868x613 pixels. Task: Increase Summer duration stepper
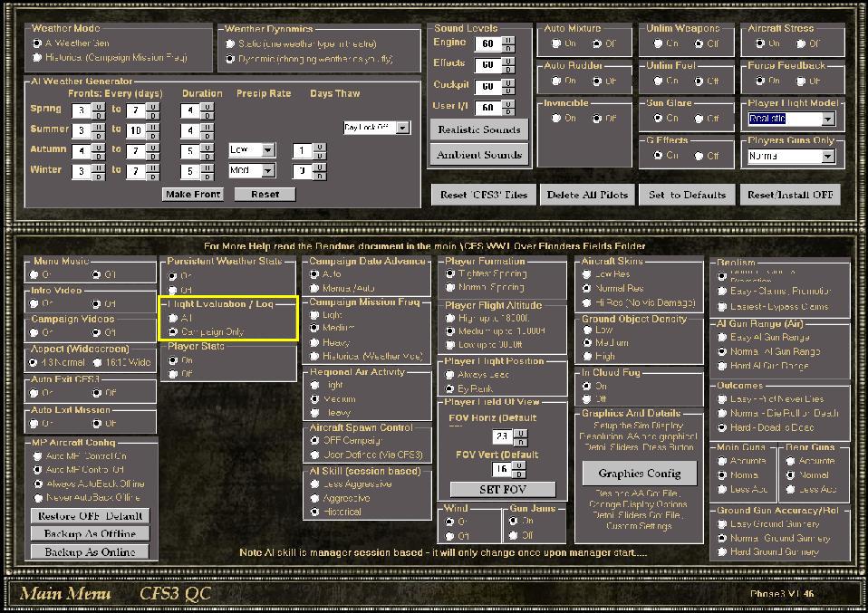(207, 127)
